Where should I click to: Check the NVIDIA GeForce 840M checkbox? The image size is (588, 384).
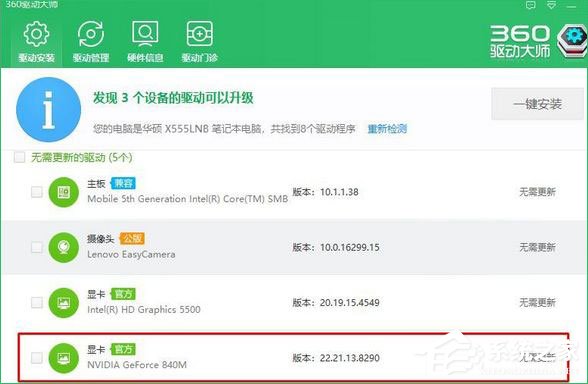[x=37, y=358]
